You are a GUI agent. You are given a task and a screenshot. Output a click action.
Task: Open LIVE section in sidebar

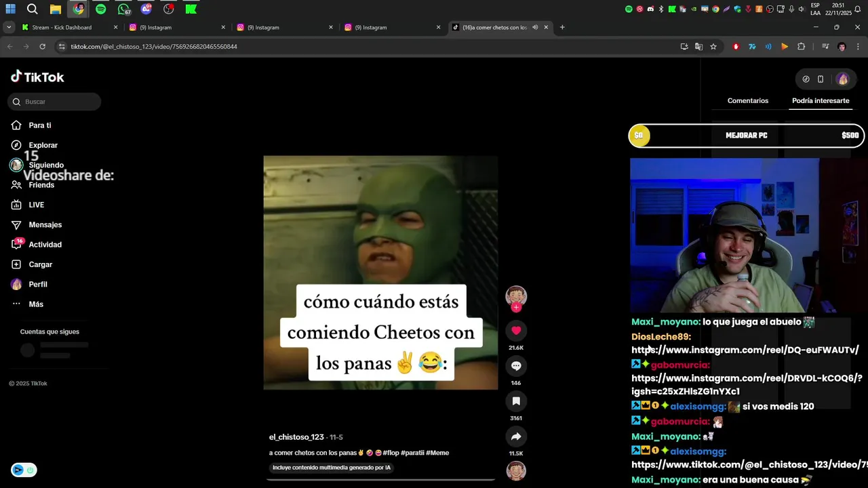36,205
